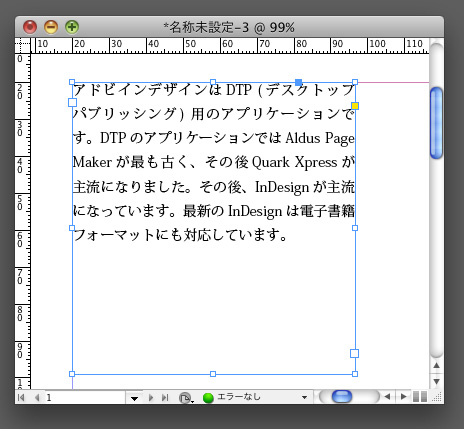This screenshot has width=464, height=429.
Task: Click the text frame out port box
Action: click(x=354, y=353)
